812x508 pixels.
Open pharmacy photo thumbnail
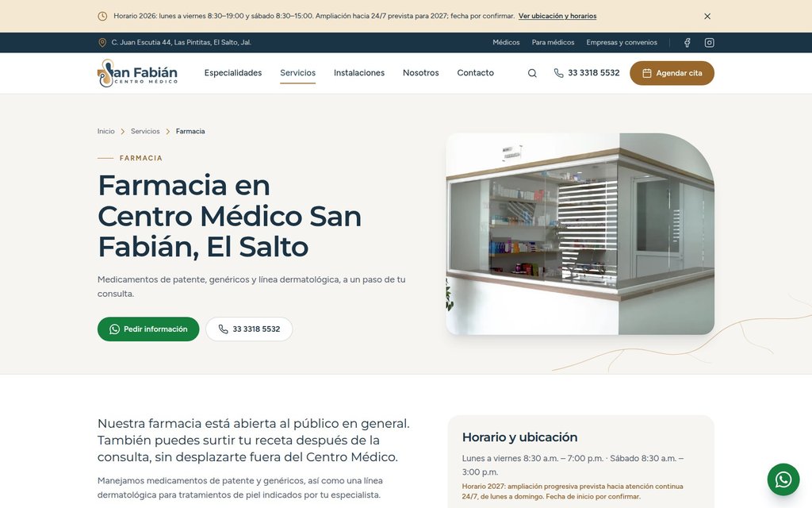click(x=580, y=234)
